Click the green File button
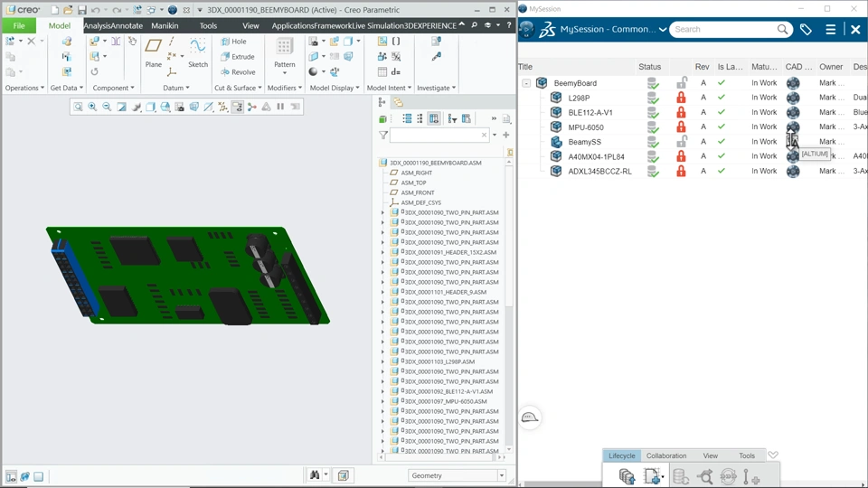Image resolution: width=868 pixels, height=488 pixels. coord(19,25)
